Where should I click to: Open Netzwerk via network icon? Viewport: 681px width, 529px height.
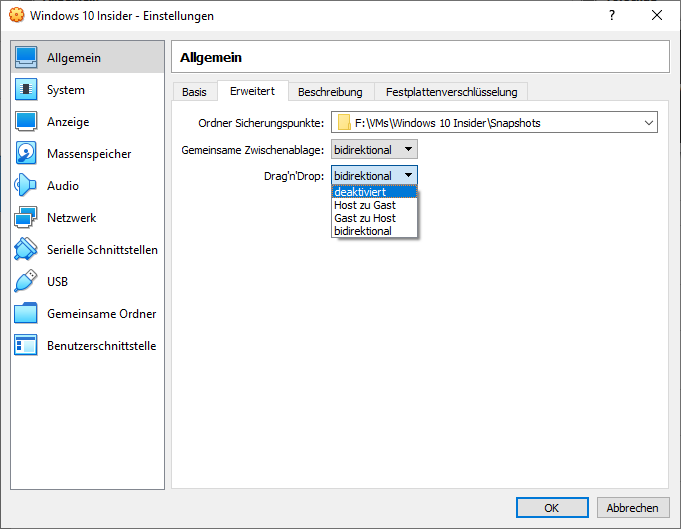point(27,218)
